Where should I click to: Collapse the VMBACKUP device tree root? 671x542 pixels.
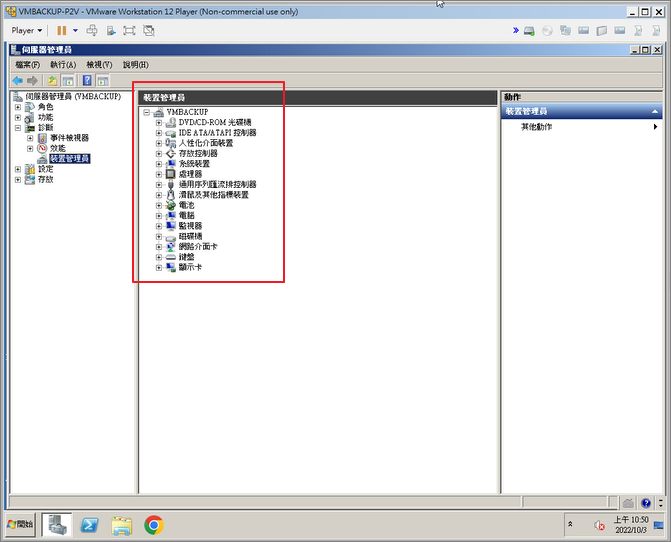coord(147,112)
